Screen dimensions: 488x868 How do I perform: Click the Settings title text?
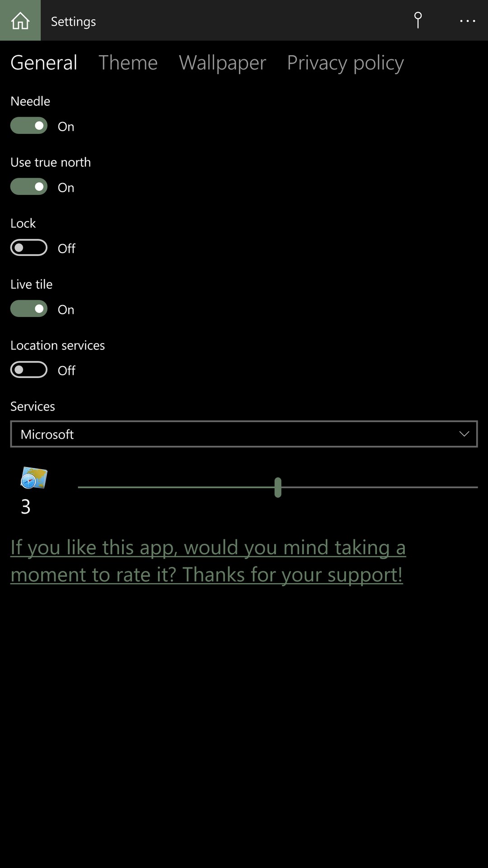[x=73, y=21]
